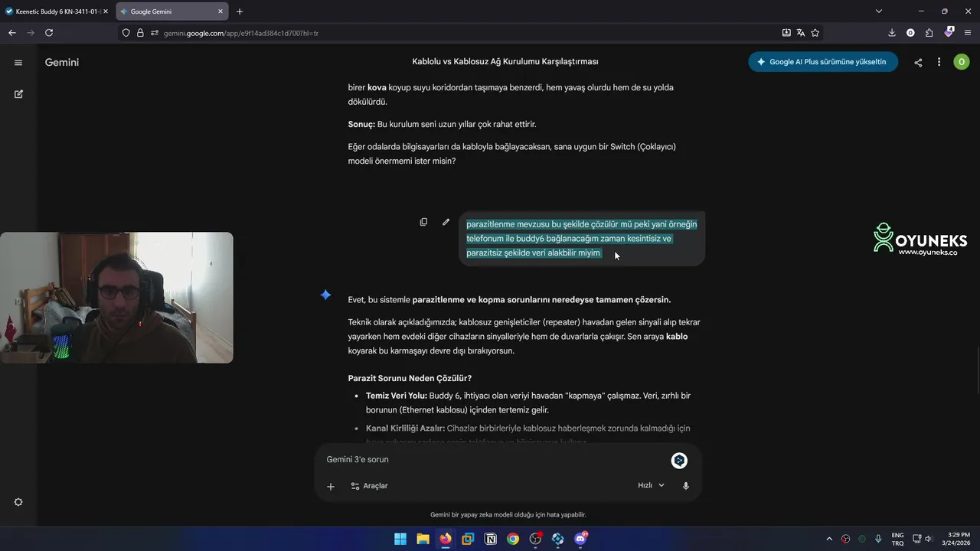The image size is (980, 551).
Task: Open the Windows Start menu
Action: point(400,539)
